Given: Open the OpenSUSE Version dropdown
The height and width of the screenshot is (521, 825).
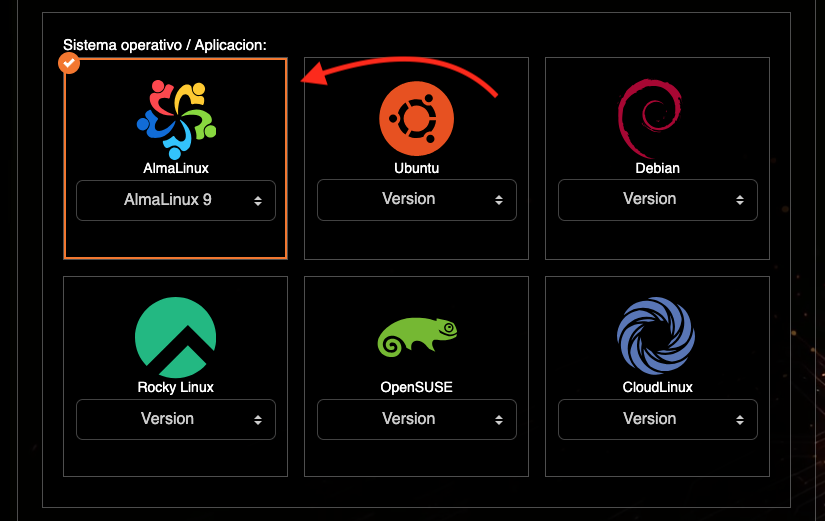Looking at the screenshot, I should pos(417,419).
